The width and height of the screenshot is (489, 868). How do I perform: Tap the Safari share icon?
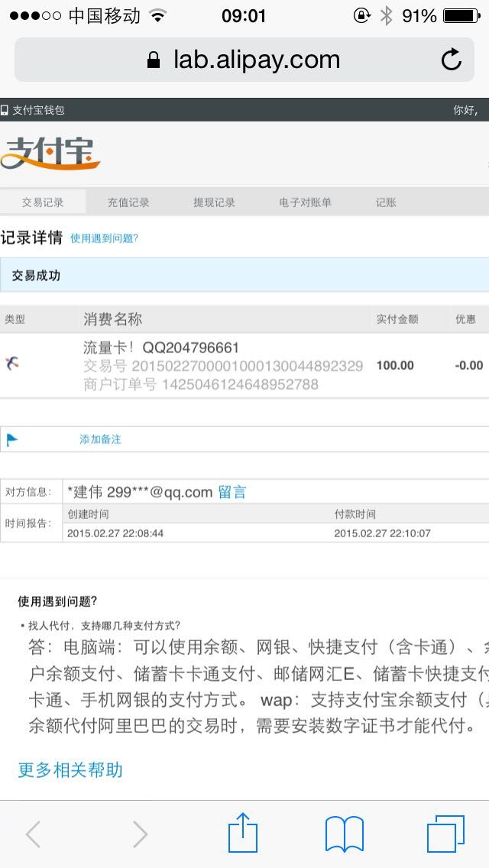(243, 832)
